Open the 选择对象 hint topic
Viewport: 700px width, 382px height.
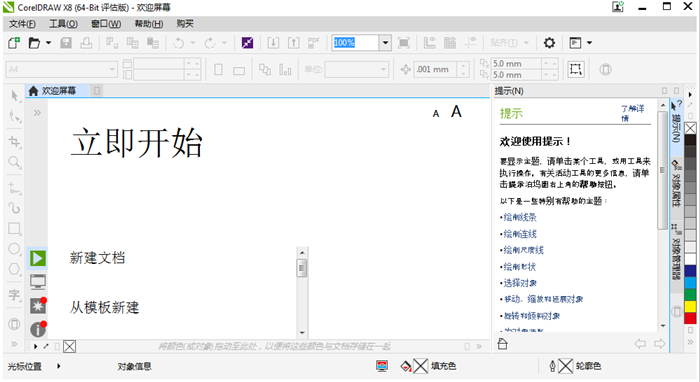520,283
